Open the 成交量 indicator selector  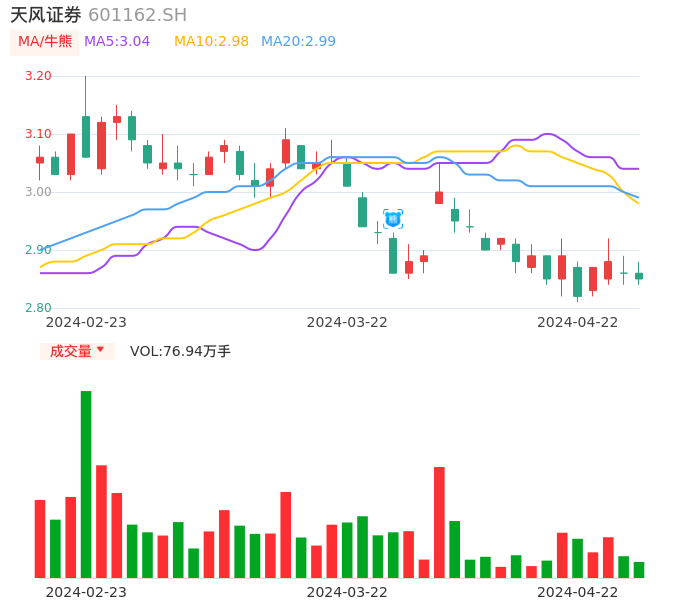point(71,351)
